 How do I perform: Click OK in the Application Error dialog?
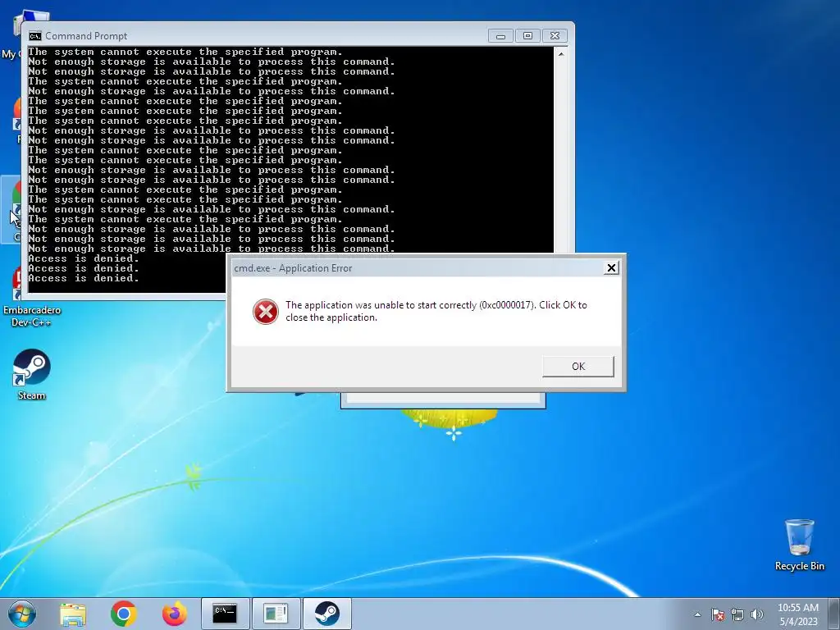click(578, 367)
